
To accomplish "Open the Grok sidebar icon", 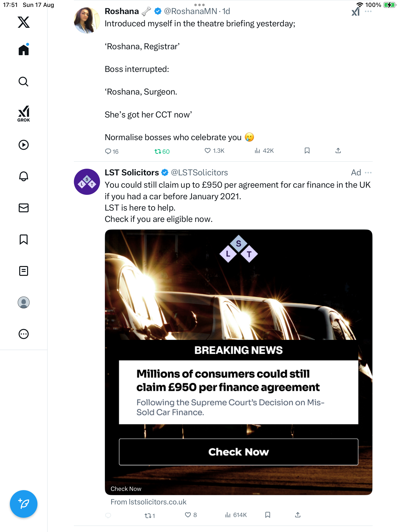I will [x=24, y=114].
